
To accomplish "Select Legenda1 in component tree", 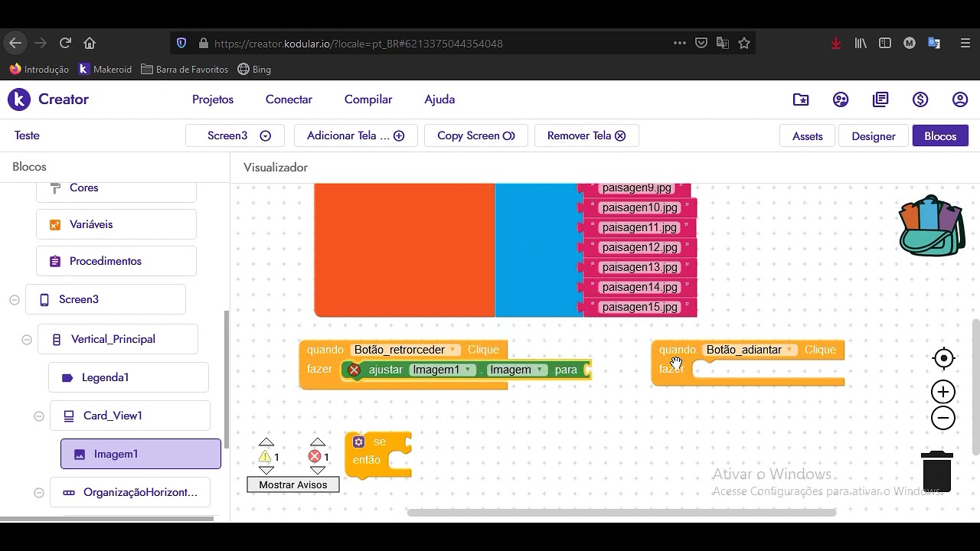I will 129,377.
